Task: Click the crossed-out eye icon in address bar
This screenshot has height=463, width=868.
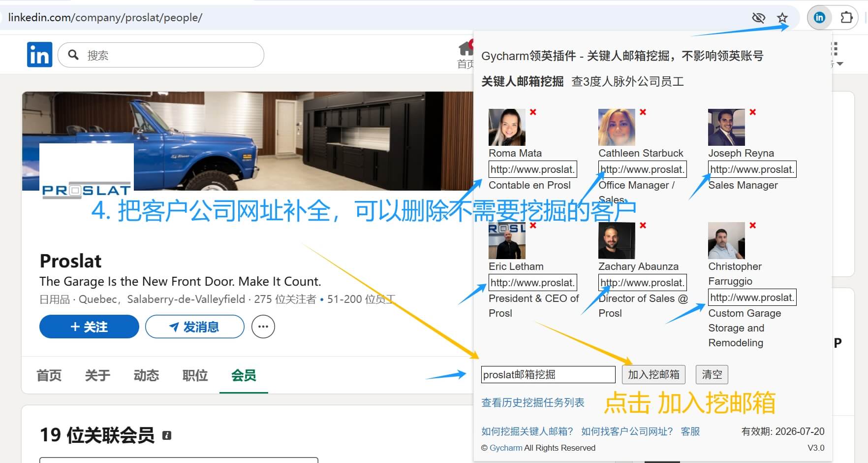Action: coord(758,18)
